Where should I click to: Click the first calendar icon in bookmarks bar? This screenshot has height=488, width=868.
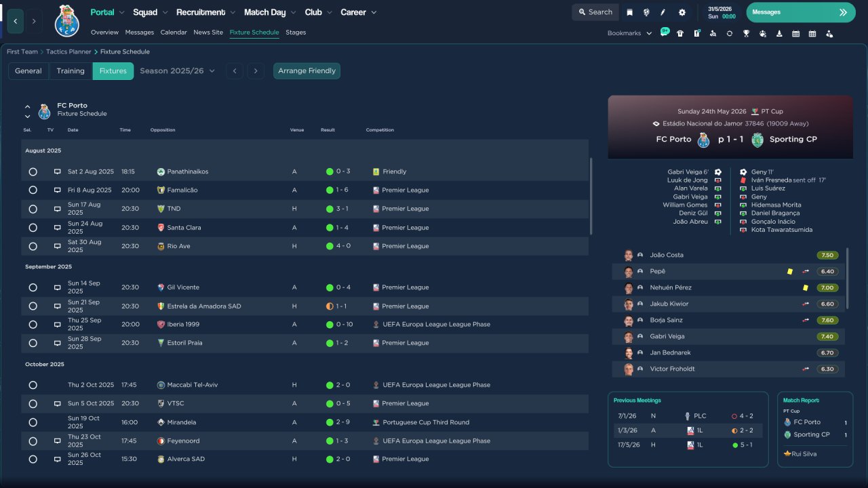[x=795, y=33]
